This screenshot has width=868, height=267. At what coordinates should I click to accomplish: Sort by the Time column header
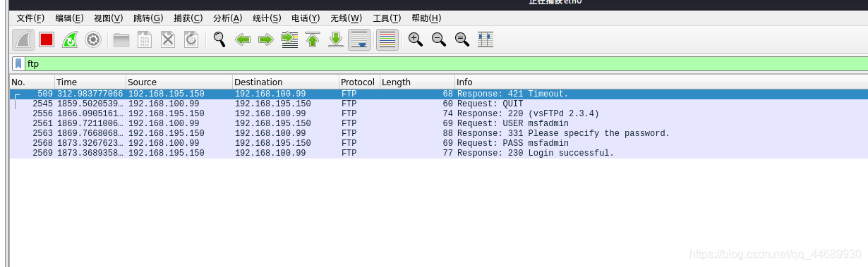(90, 82)
